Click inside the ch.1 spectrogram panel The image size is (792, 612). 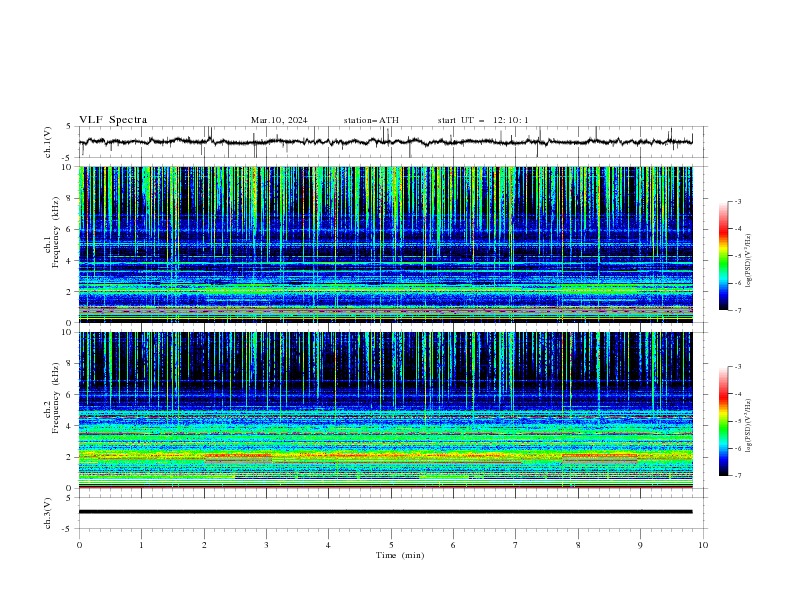(x=386, y=244)
